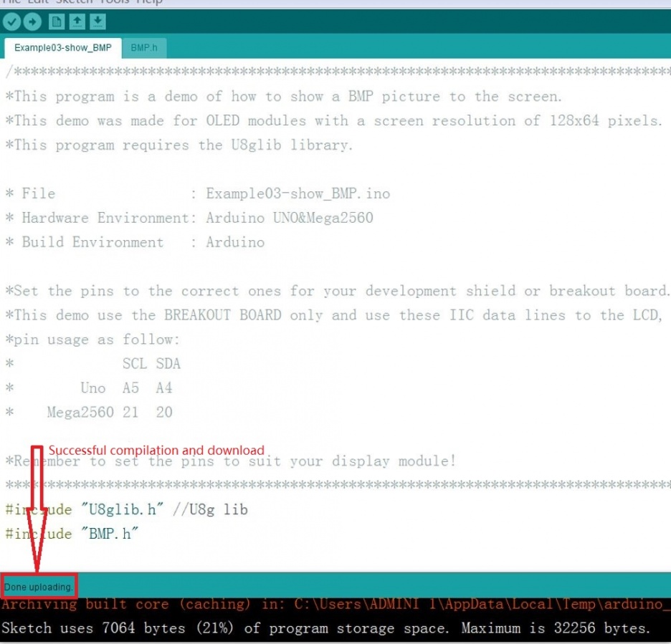Click the 'Done uploading.' status message
Screen dimensions: 671x644
click(x=39, y=587)
